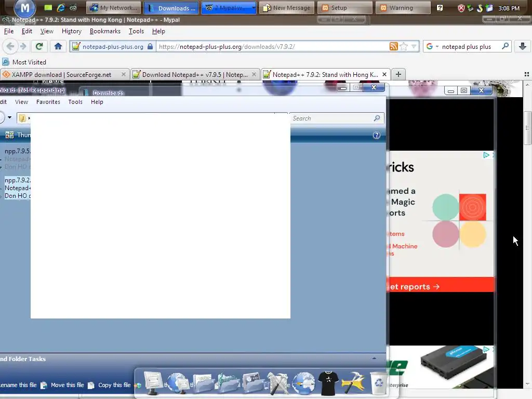Image resolution: width=532 pixels, height=399 pixels.
Task: Go to the browser home page
Action: [x=58, y=46]
